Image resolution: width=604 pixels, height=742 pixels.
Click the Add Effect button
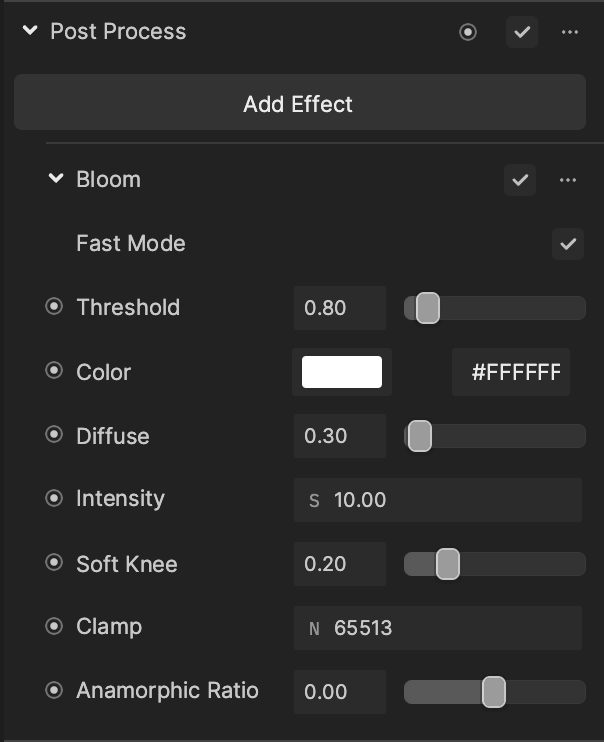point(300,102)
